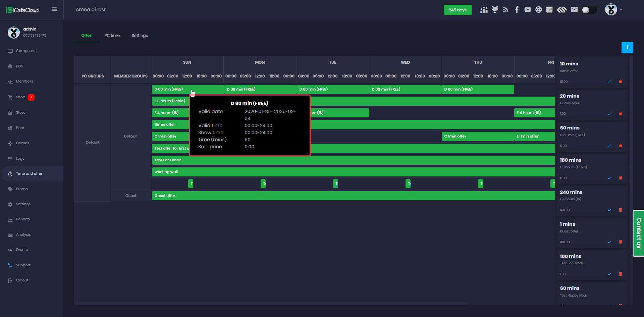The width and height of the screenshot is (644, 317).
Task: Delete the 15min offer with trash icon
Action: coord(620,82)
